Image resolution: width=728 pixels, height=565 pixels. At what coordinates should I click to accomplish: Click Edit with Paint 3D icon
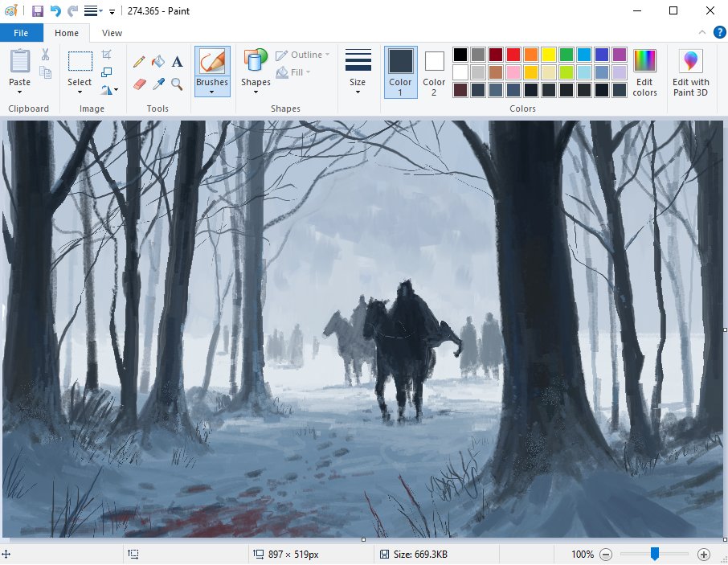click(x=690, y=61)
